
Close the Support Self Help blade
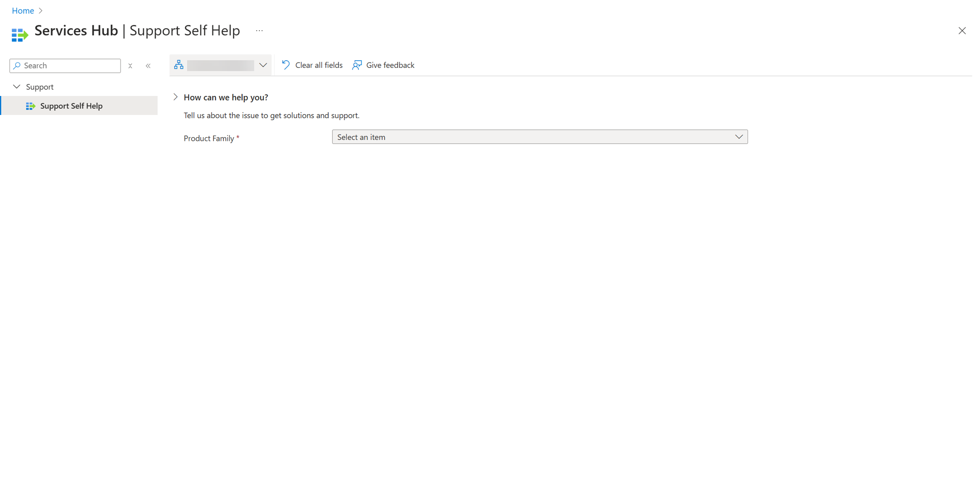962,31
